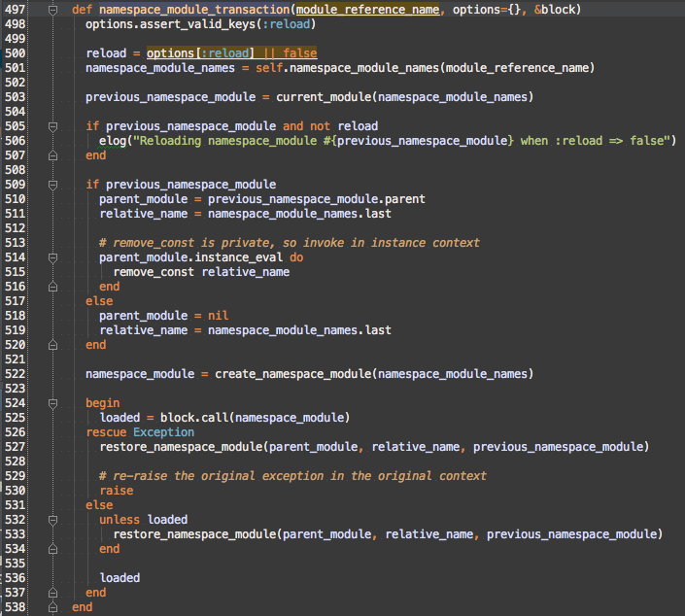Click line number 500 in gutter
This screenshot has width=685, height=616.
point(16,53)
